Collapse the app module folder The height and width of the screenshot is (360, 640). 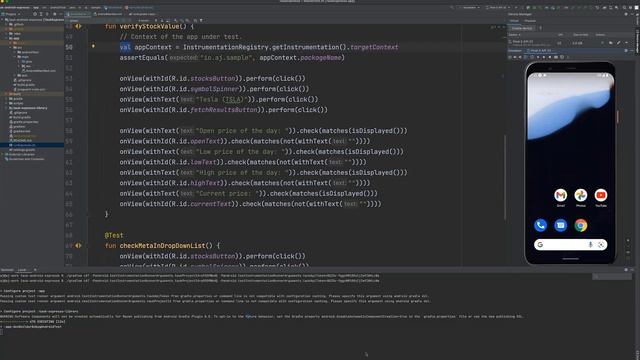(7, 38)
